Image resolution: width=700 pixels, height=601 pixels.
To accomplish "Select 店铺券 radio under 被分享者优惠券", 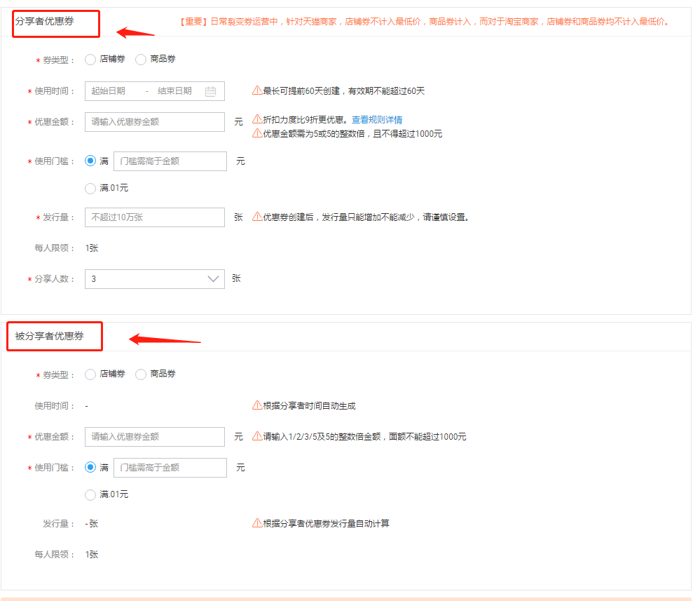I will click(x=90, y=374).
